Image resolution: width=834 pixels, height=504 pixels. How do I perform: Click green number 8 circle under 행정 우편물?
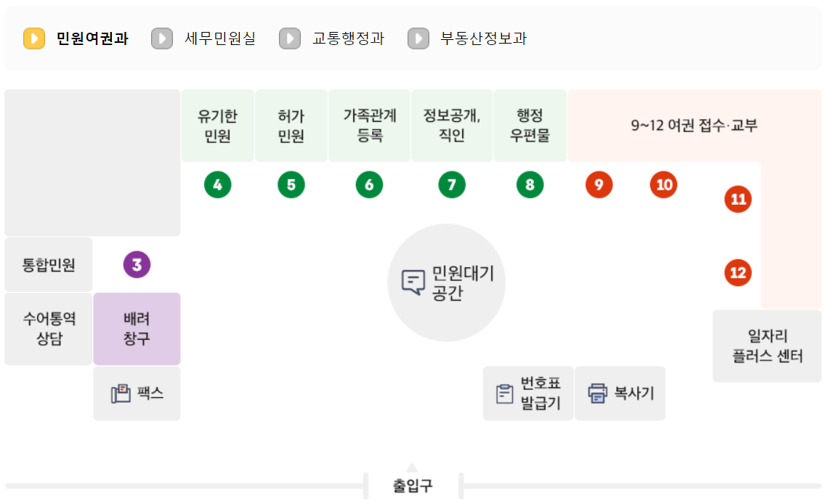530,184
